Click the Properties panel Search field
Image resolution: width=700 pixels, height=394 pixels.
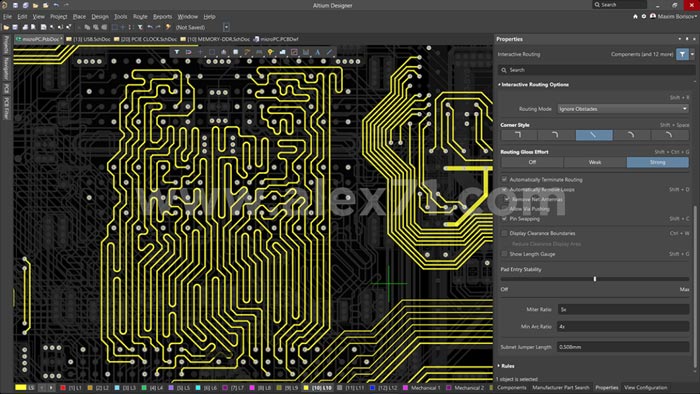click(x=596, y=70)
